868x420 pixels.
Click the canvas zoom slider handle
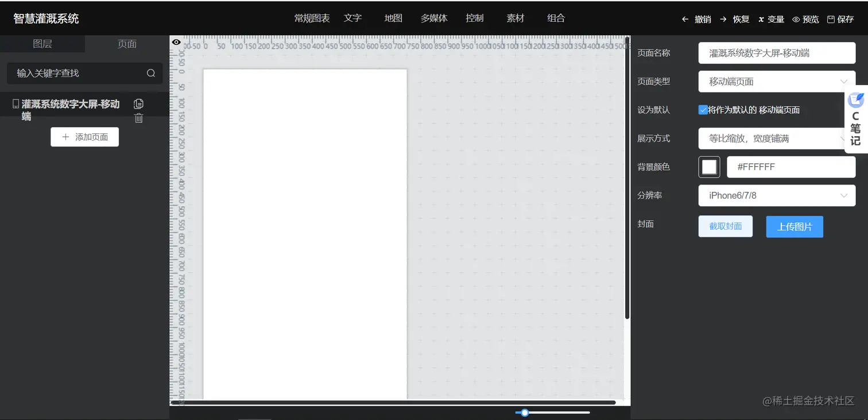click(525, 413)
